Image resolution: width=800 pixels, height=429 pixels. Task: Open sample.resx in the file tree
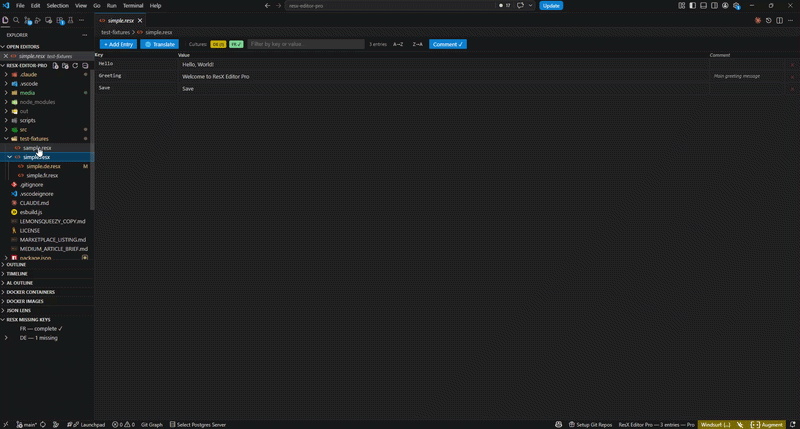(37, 148)
